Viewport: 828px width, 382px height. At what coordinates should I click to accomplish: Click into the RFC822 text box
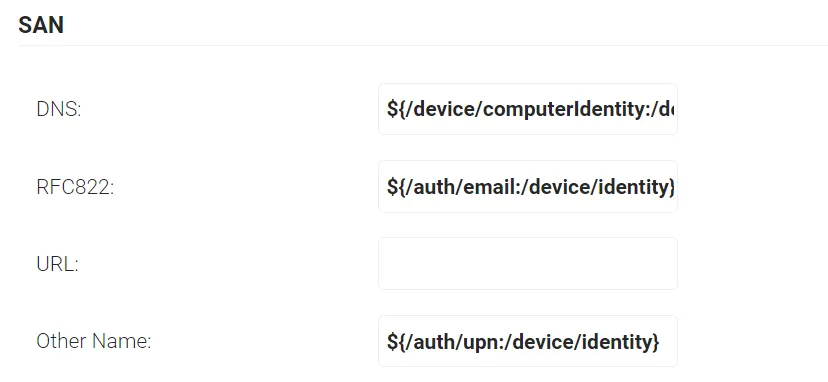[x=528, y=187]
